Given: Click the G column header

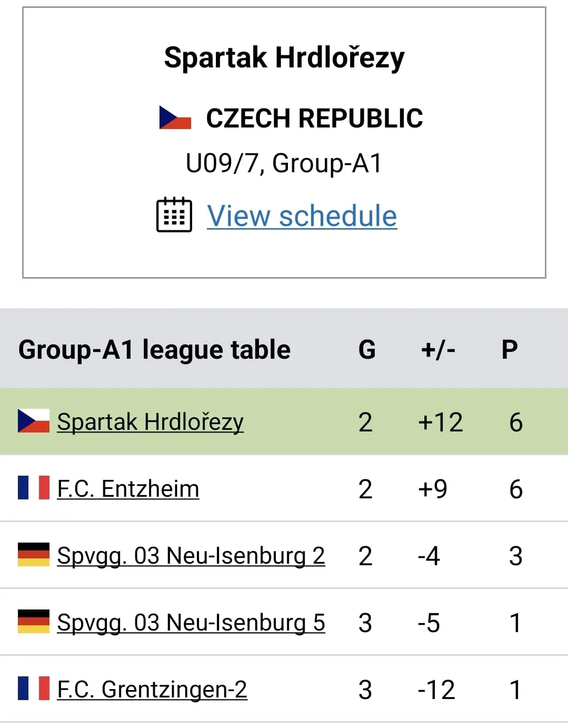Looking at the screenshot, I should pyautogui.click(x=367, y=349).
